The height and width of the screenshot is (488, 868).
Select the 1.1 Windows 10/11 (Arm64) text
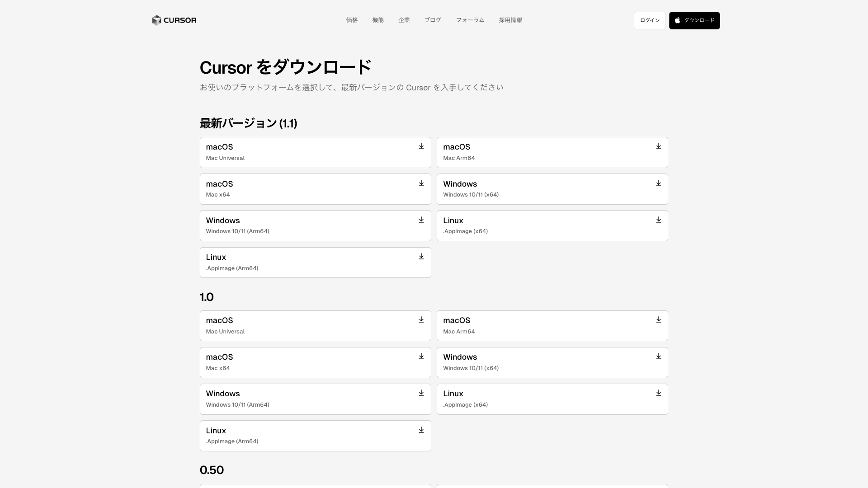coord(237,231)
